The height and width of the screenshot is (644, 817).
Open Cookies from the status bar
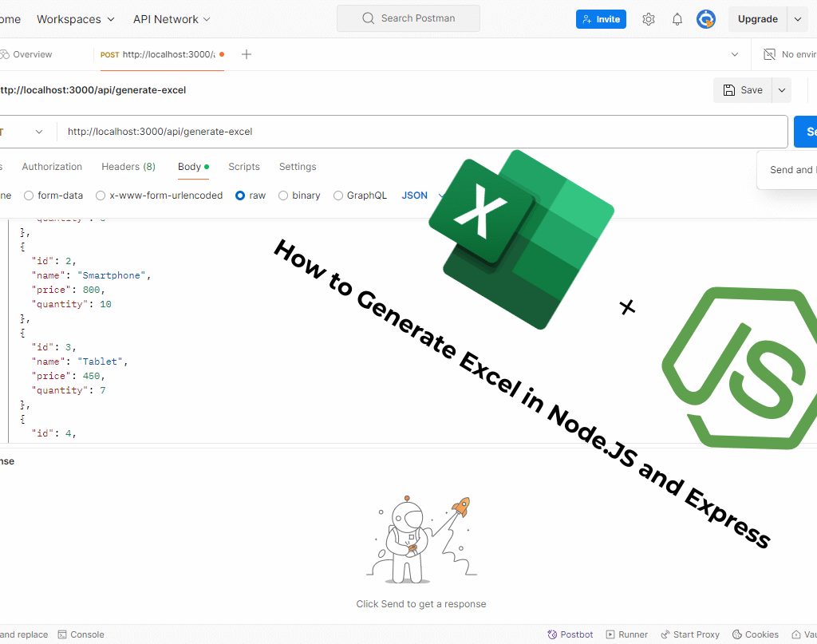click(756, 634)
